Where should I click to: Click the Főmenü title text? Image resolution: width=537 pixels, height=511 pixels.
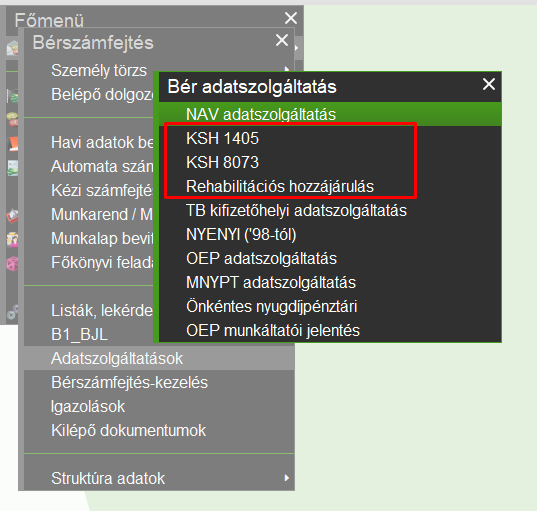point(49,20)
